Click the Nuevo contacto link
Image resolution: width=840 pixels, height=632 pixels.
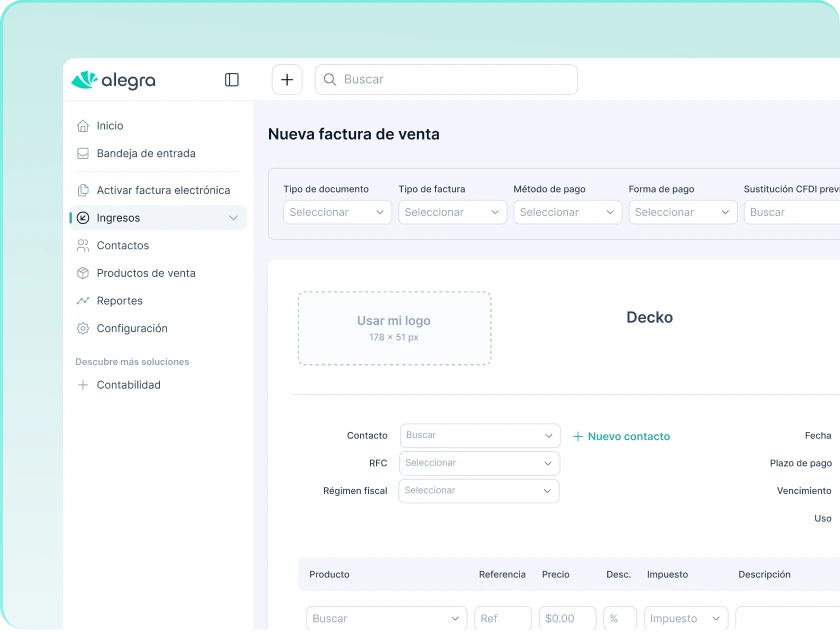(621, 437)
